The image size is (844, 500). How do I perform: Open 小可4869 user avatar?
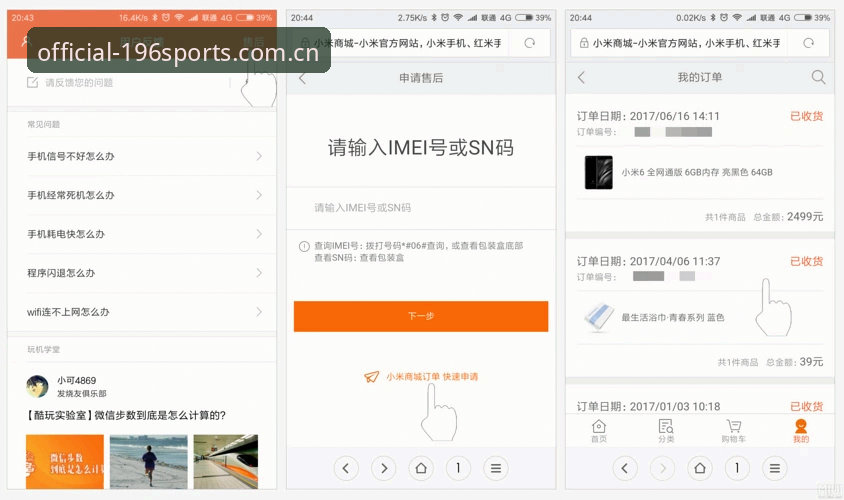tap(38, 386)
